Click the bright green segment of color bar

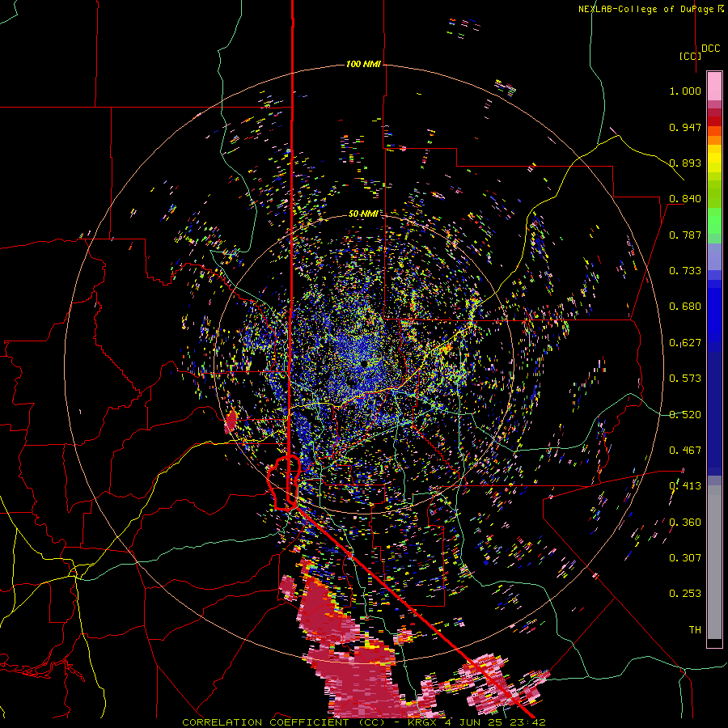714,221
